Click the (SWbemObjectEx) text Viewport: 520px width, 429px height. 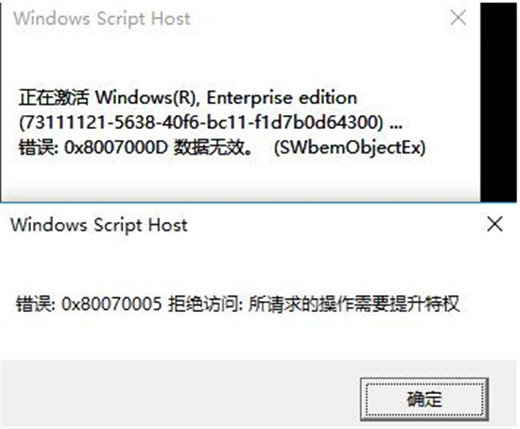[x=350, y=148]
